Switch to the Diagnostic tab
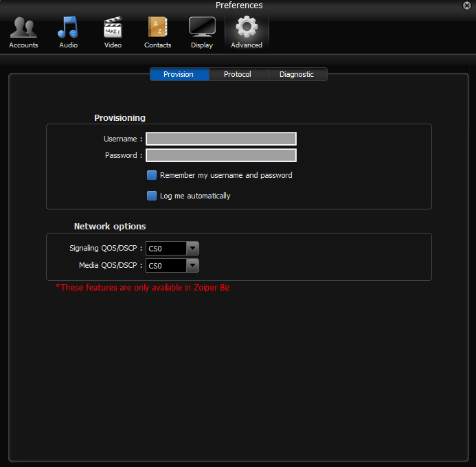476x467 pixels. click(297, 74)
